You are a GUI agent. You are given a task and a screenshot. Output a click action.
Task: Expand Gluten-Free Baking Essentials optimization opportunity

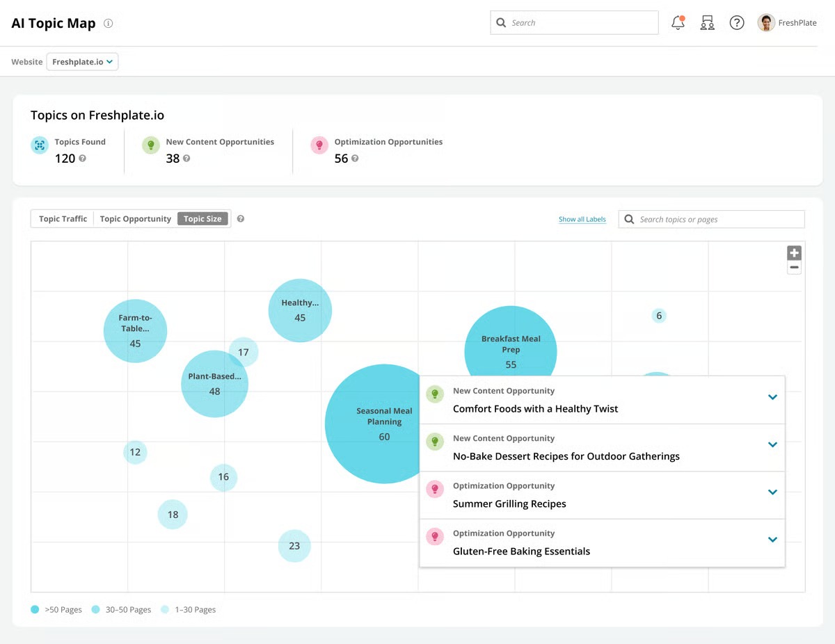pos(772,539)
